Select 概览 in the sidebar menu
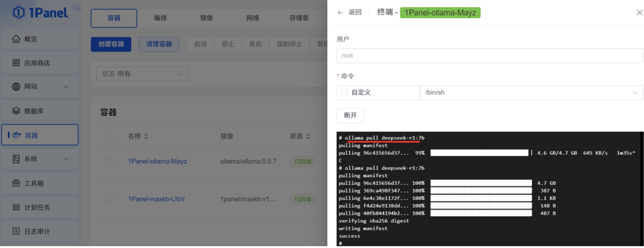 tap(40, 39)
